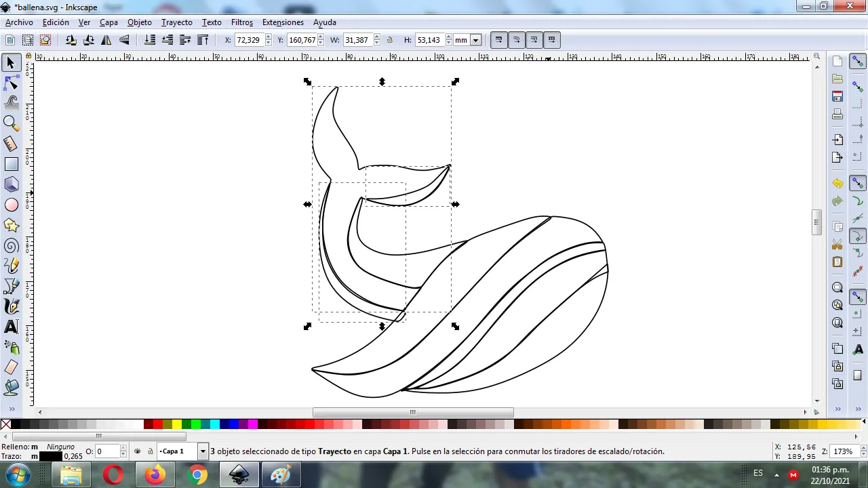Select the Spray tool

[x=11, y=347]
